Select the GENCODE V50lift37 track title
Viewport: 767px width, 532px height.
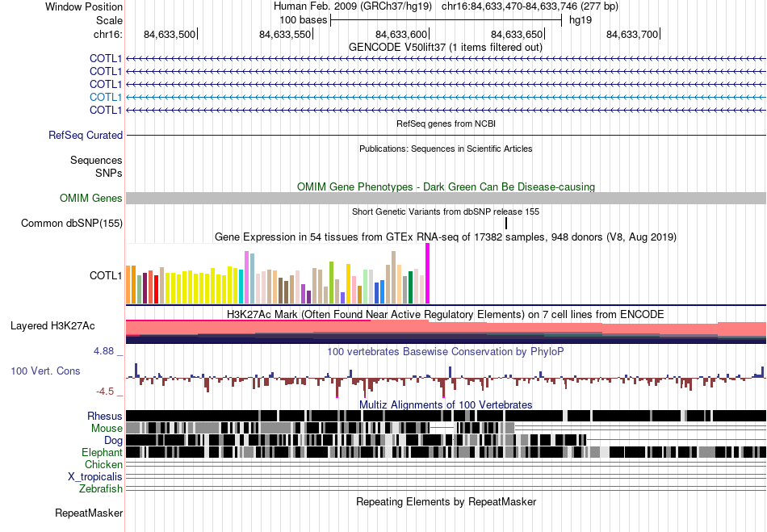click(x=446, y=48)
